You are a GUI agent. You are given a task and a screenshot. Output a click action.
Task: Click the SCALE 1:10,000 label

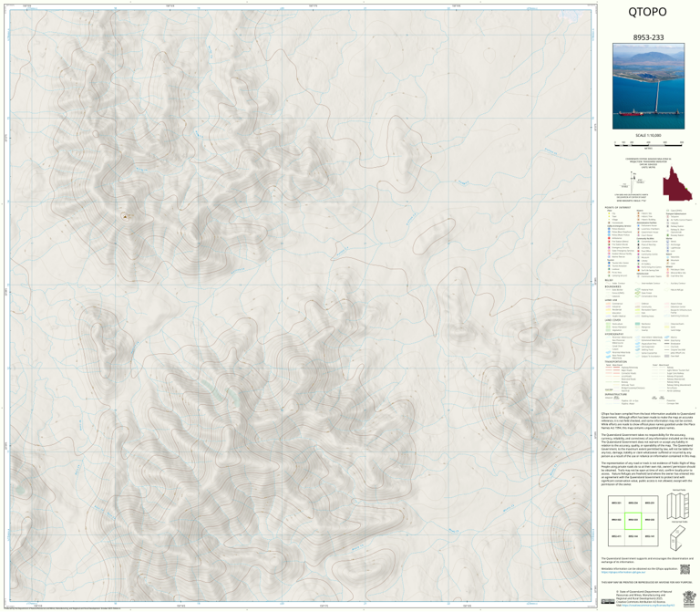648,135
